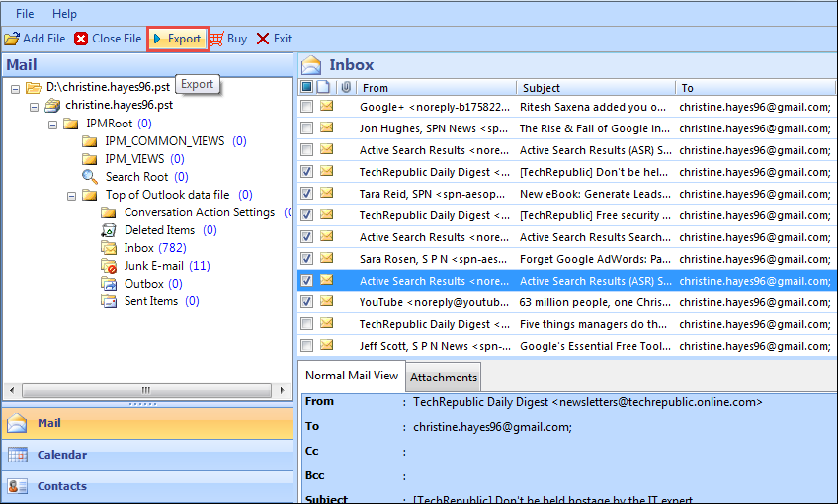Open the Contacts pane
This screenshot has height=504, width=838.
[61, 486]
